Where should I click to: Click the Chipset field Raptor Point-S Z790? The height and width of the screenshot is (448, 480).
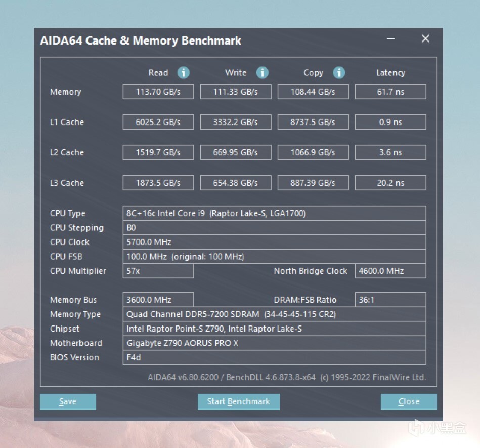click(x=274, y=329)
